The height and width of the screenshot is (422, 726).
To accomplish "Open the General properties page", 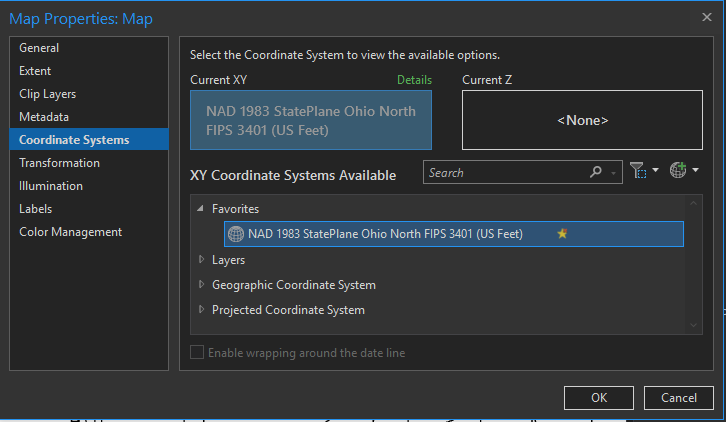I will pos(39,48).
